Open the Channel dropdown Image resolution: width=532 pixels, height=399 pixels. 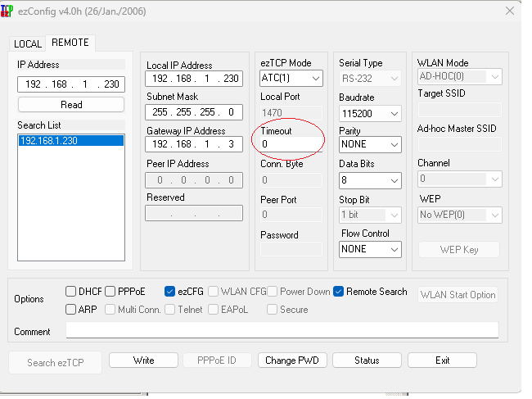(x=460, y=179)
